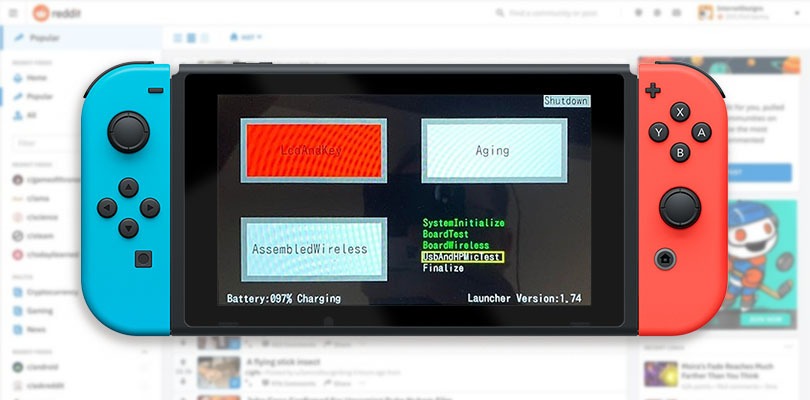Select SystemInitialize in the green list
This screenshot has width=810, height=400.
[463, 223]
